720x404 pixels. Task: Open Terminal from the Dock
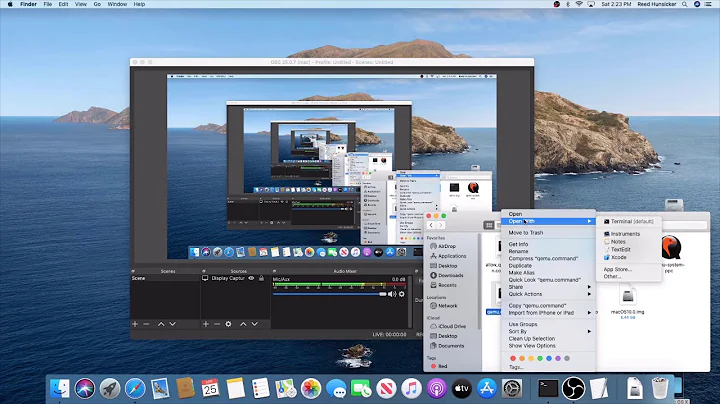[x=548, y=388]
